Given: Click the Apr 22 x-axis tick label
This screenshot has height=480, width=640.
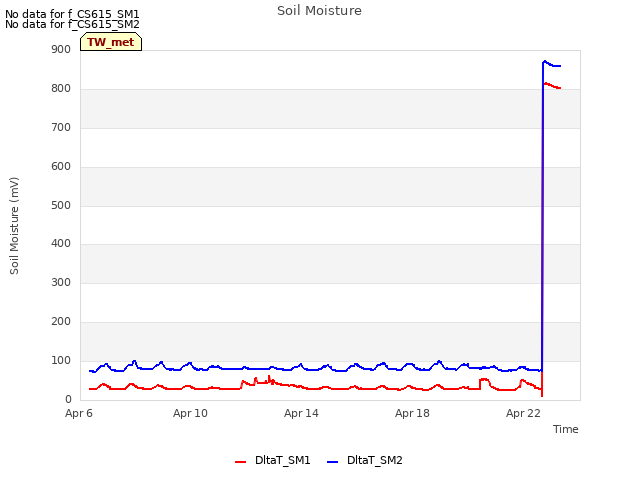Looking at the screenshot, I should click(523, 413).
